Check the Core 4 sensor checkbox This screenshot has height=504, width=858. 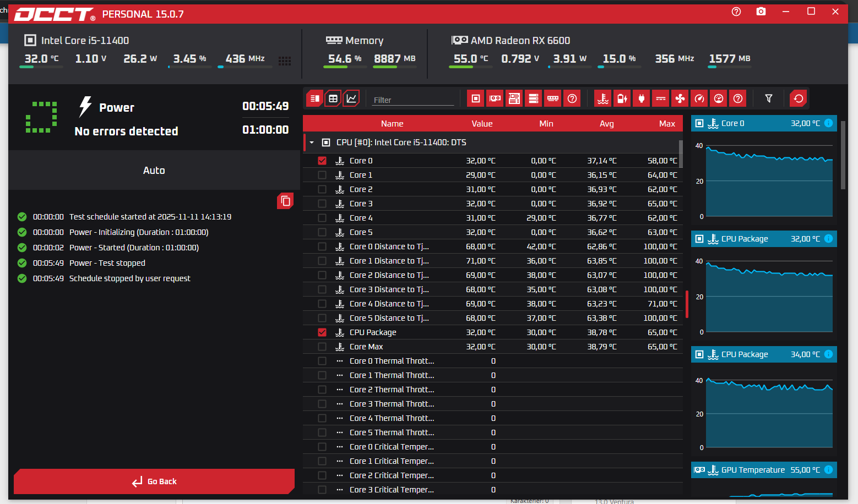pos(322,218)
